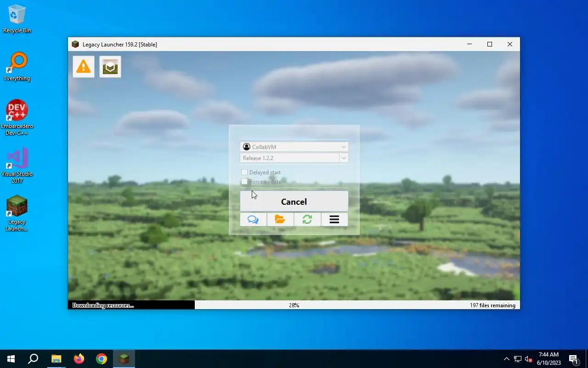Maximize the Legacy Launcher window
Viewport: 588px width, 368px height.
click(490, 44)
